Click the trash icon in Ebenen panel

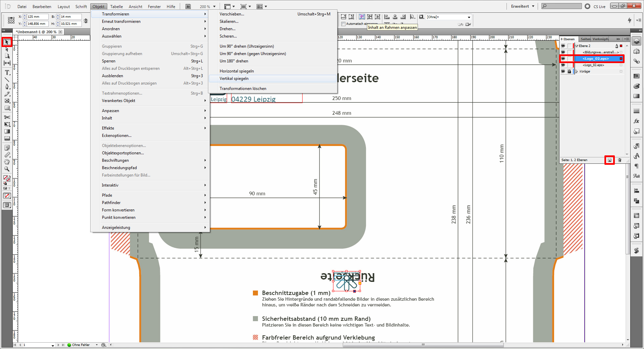pyautogui.click(x=620, y=160)
